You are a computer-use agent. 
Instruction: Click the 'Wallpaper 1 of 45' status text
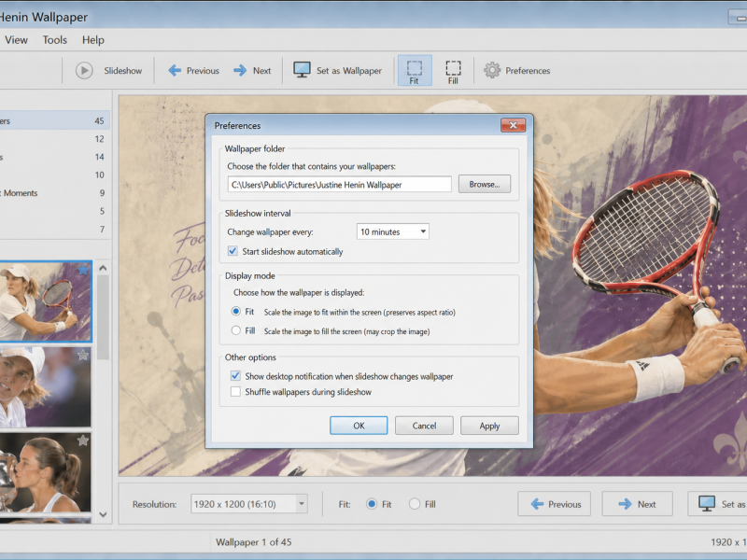click(253, 542)
